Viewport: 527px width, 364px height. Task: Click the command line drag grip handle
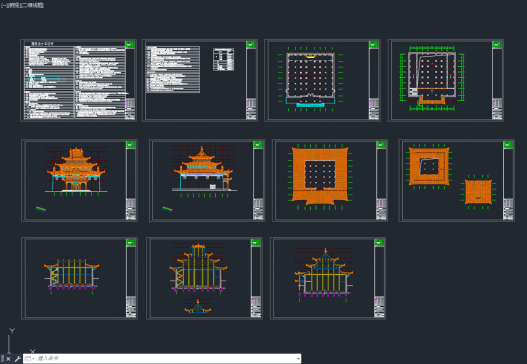pos(2,359)
